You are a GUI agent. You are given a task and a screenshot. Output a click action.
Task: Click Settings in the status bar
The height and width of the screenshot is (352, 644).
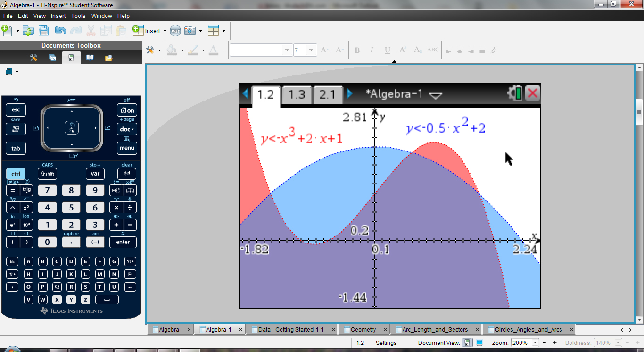point(386,343)
